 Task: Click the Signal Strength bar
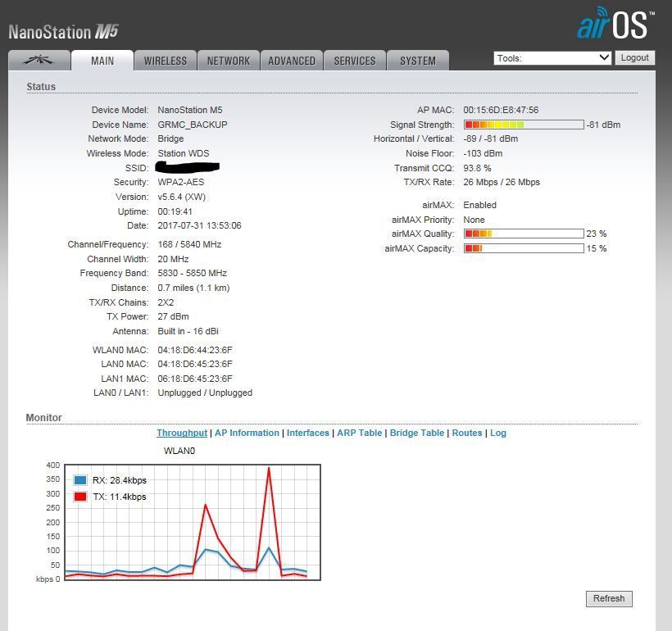524,125
